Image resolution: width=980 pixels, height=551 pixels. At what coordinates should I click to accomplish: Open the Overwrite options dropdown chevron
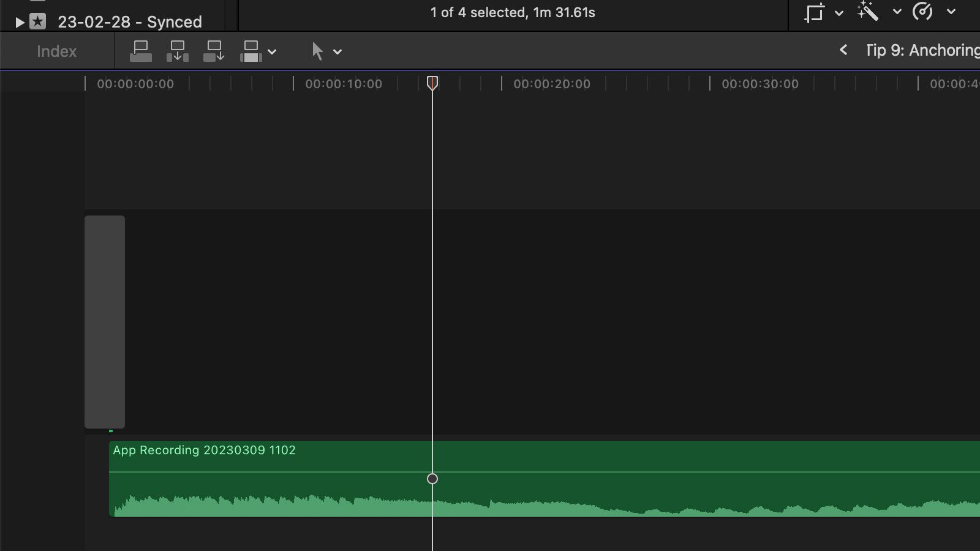click(273, 51)
